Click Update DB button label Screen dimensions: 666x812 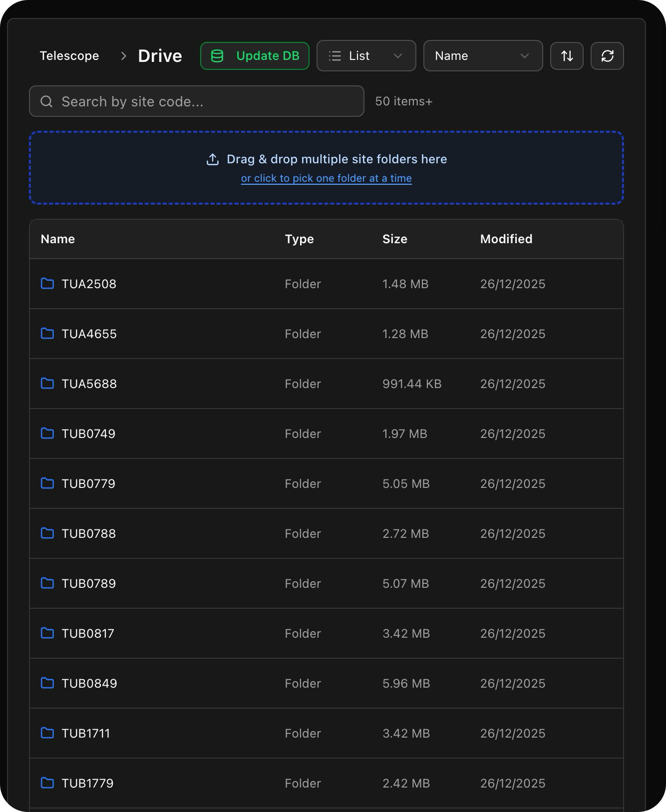click(268, 56)
